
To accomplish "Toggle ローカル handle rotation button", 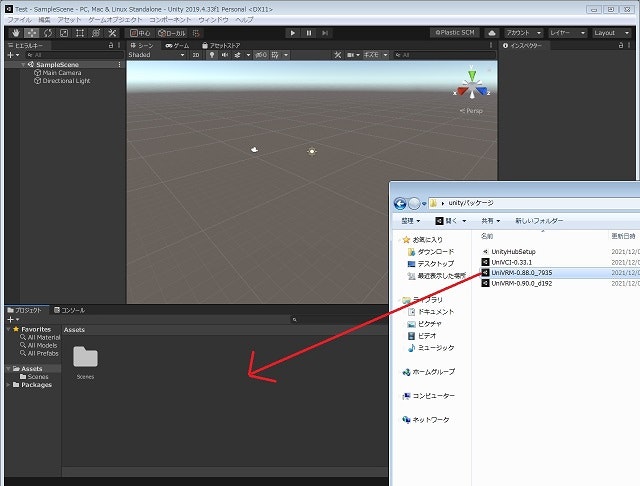I will pyautogui.click(x=172, y=33).
